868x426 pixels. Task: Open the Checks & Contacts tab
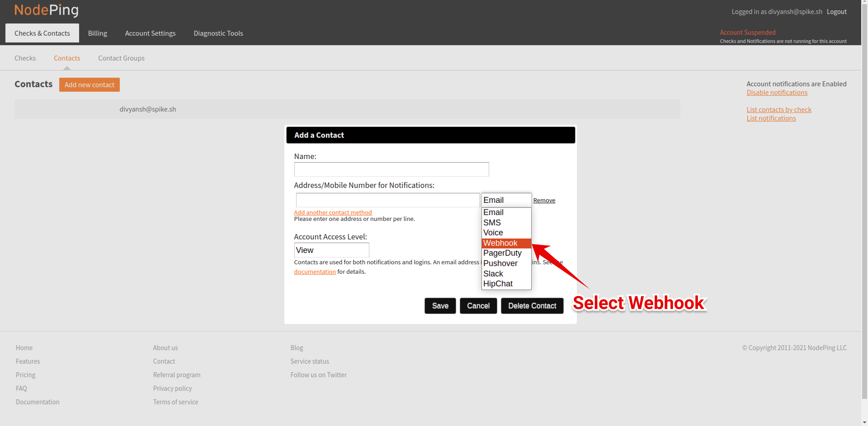point(42,33)
